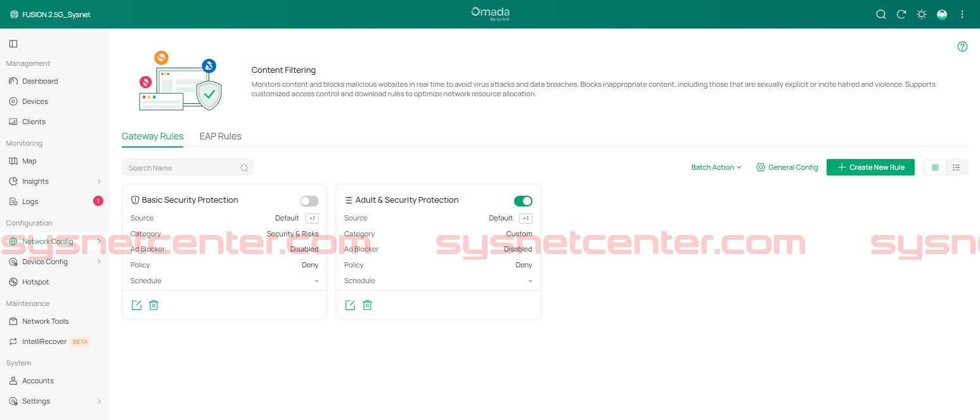
Task: Switch to the EAP Rules tab
Action: 221,136
